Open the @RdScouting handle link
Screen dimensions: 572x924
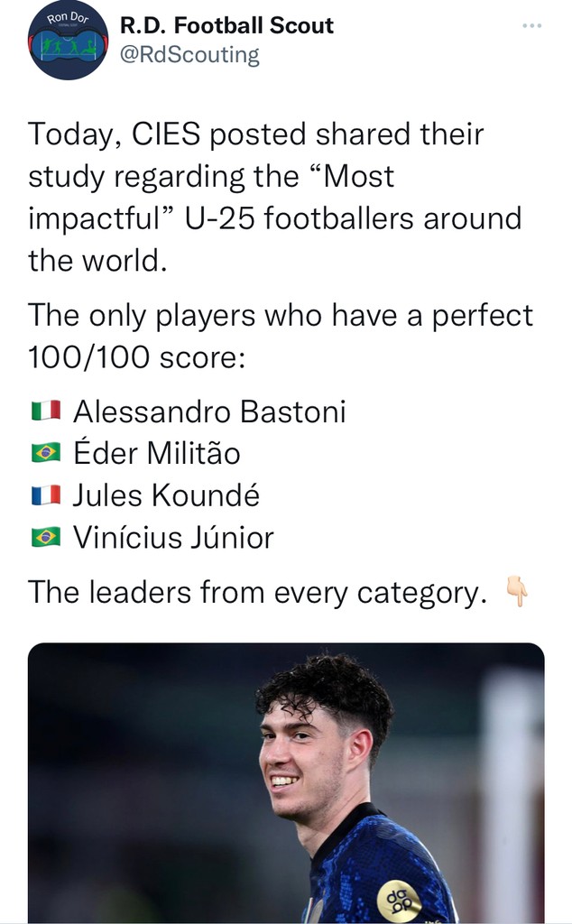[189, 55]
